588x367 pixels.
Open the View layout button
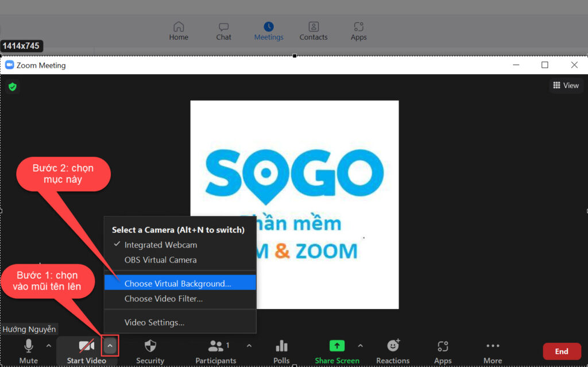(566, 86)
